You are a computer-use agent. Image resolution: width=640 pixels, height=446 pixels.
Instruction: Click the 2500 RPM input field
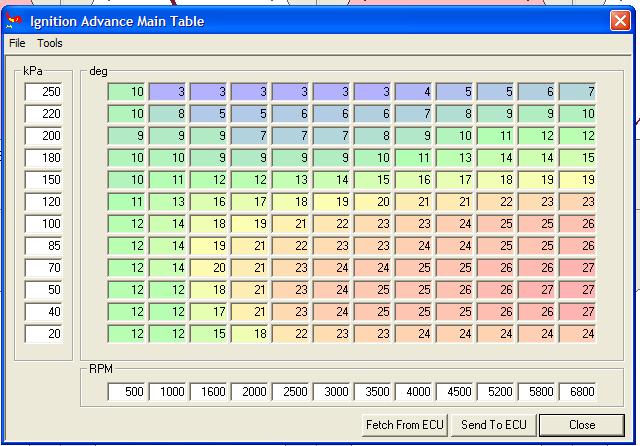pyautogui.click(x=290, y=392)
